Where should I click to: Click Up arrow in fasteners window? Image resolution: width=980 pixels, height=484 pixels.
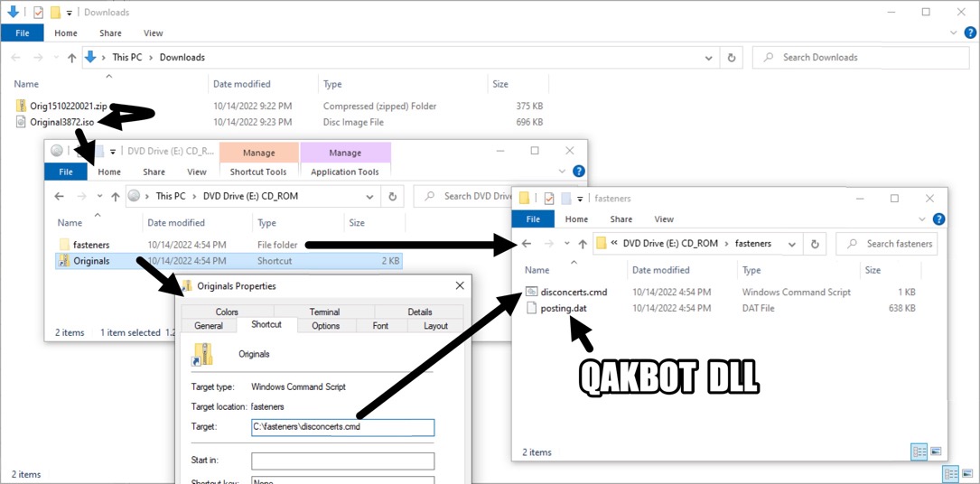(x=583, y=244)
